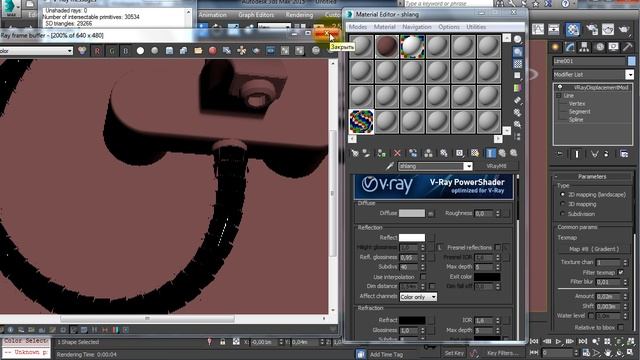The image size is (640, 360).
Task: Select colorful gradient map sample slot
Action: [361, 122]
